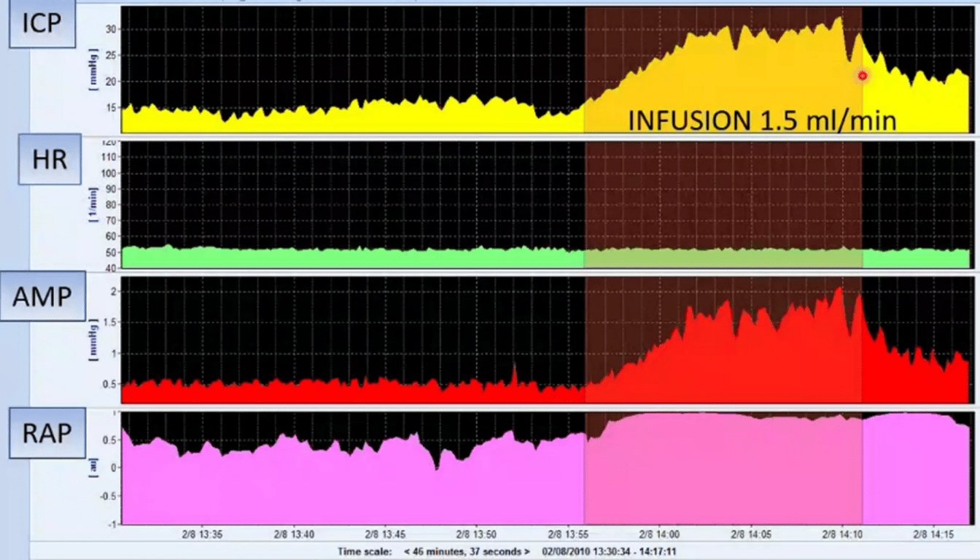The width and height of the screenshot is (980, 560).
Task: Click the right angle bracket after "37 seconds"
Action: [x=526, y=552]
